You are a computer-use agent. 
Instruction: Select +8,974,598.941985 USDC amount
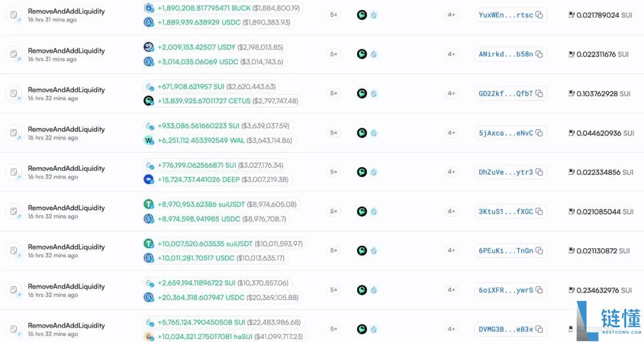coord(199,218)
